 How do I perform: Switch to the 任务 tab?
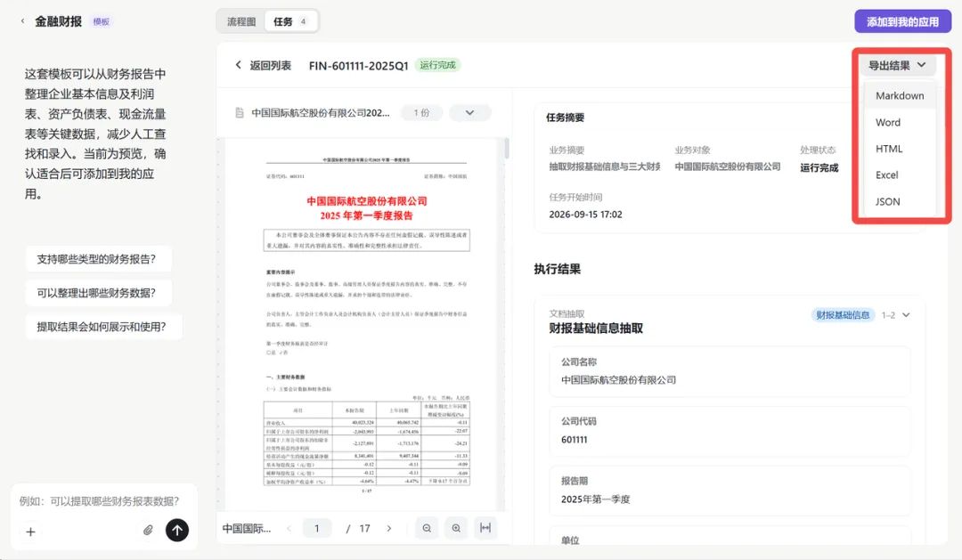pos(290,21)
